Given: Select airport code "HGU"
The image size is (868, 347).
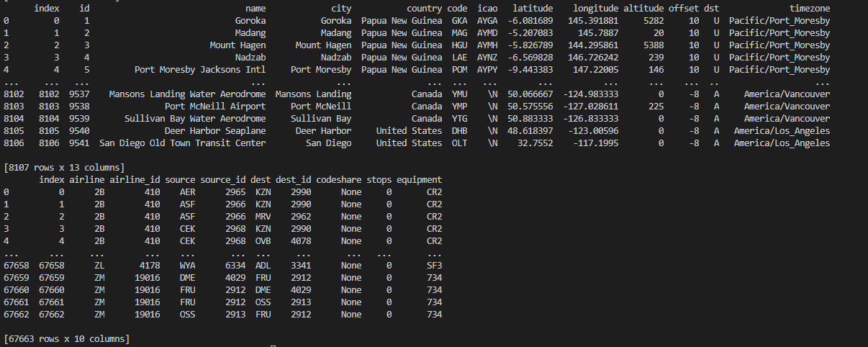Looking at the screenshot, I should pyautogui.click(x=459, y=45).
